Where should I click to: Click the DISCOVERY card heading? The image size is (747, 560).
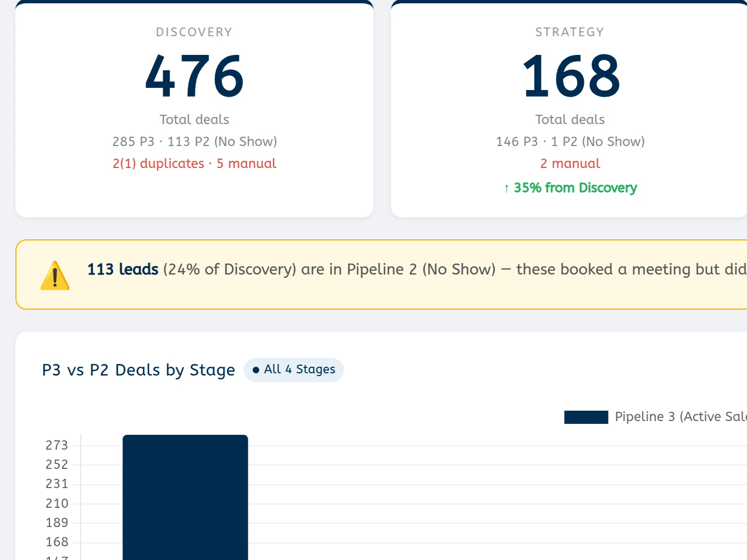point(194,32)
